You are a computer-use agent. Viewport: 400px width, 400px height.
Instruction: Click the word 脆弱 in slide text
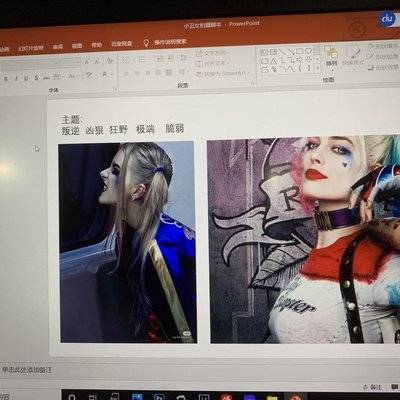click(x=175, y=128)
